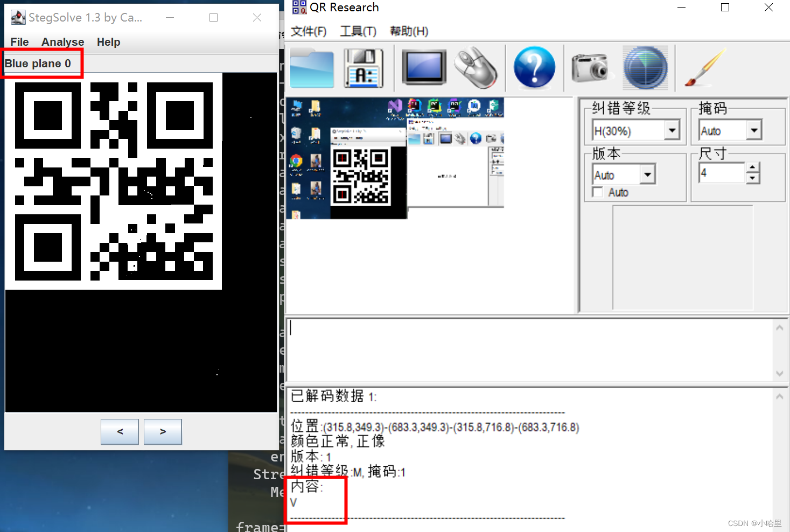The width and height of the screenshot is (790, 532).
Task: Expand the 掩码 Auto dropdown
Action: click(754, 130)
